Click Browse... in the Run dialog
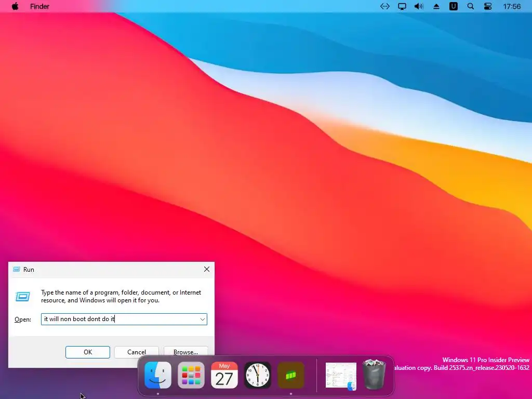This screenshot has height=399, width=532. 185,352
